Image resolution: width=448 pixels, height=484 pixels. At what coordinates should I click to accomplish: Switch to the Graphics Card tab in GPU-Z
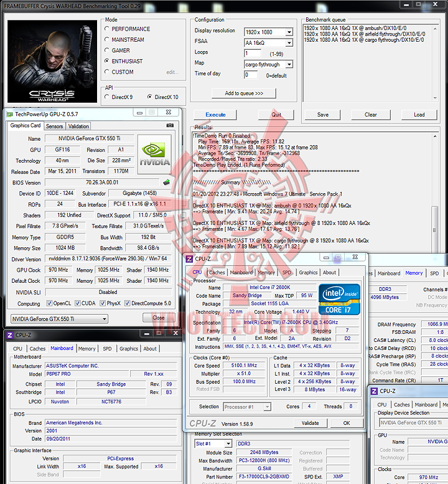pos(26,126)
